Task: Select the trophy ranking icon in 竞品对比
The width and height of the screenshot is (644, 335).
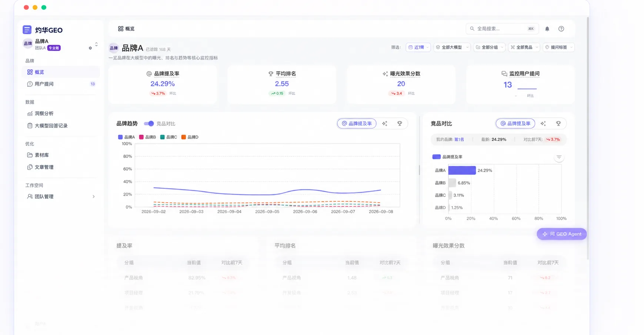Action: pyautogui.click(x=558, y=124)
